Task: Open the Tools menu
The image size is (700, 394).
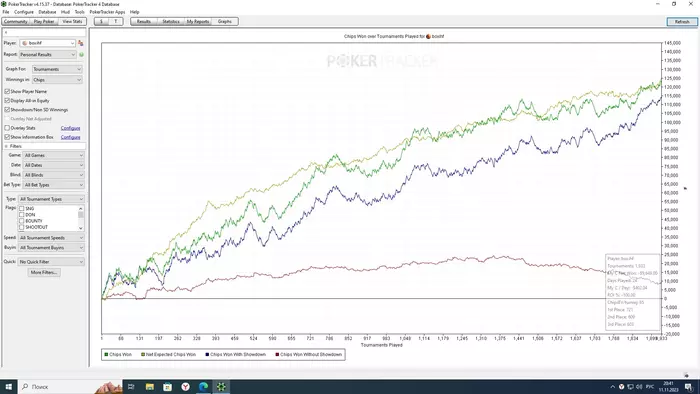Action: pyautogui.click(x=79, y=12)
